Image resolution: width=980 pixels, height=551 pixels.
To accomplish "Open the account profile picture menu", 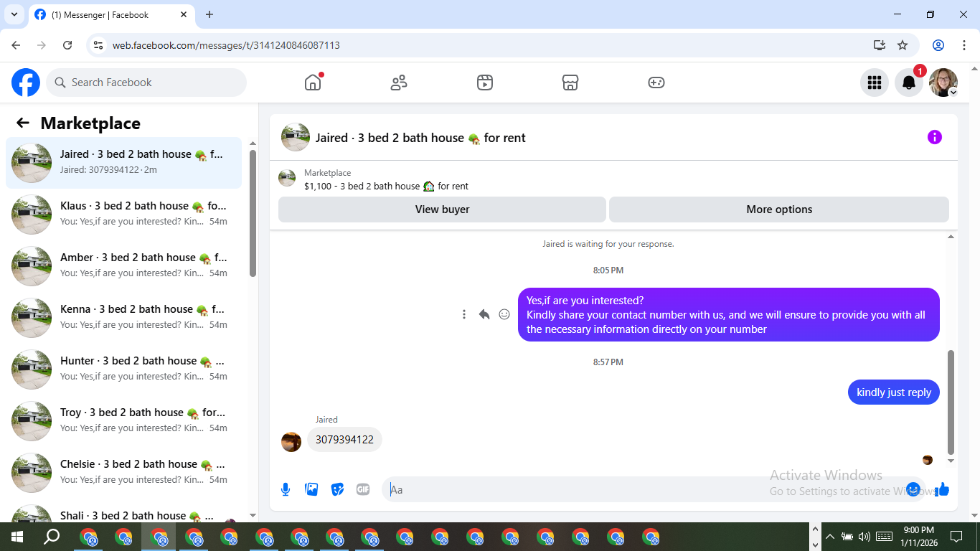I will 943,83.
